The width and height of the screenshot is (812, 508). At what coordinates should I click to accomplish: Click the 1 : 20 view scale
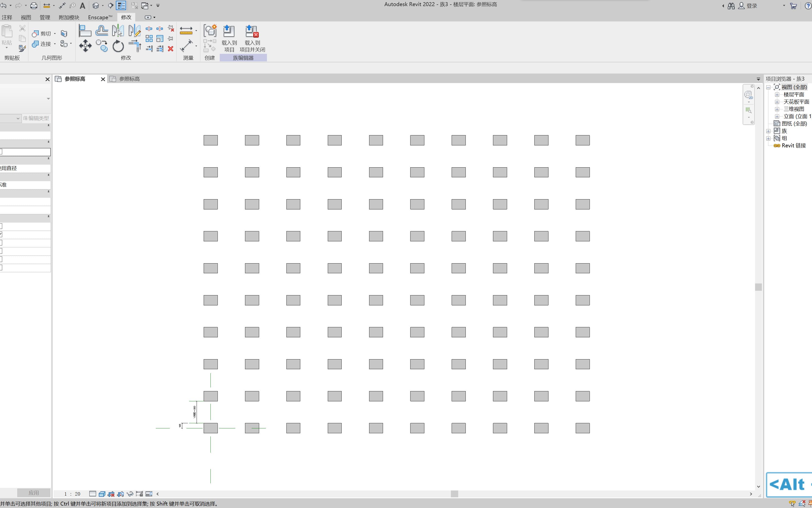click(73, 494)
